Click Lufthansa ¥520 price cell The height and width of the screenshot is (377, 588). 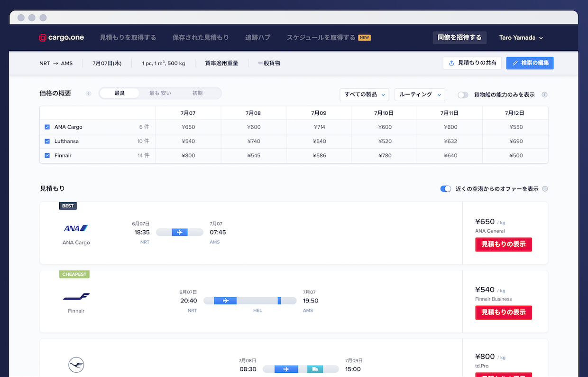click(384, 141)
